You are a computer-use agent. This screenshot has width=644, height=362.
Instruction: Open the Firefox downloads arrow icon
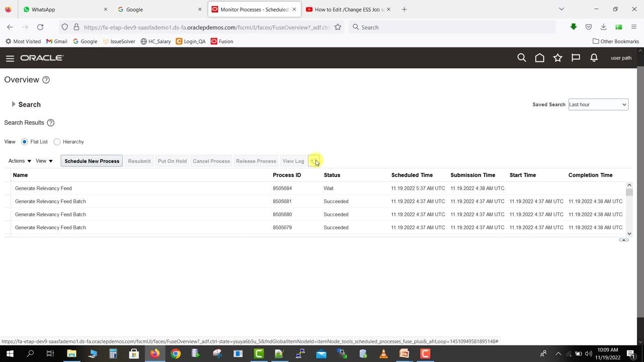click(x=603, y=27)
